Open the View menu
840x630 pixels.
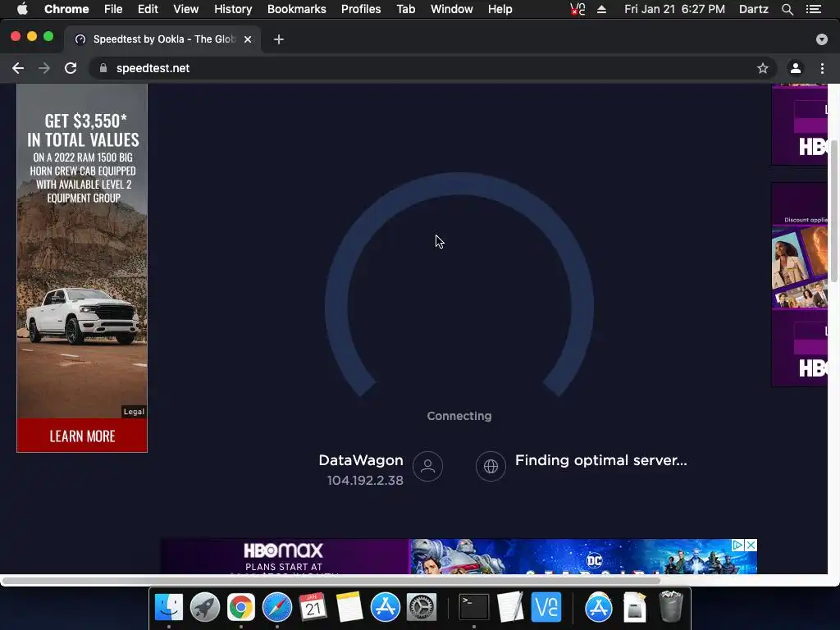pos(186,9)
